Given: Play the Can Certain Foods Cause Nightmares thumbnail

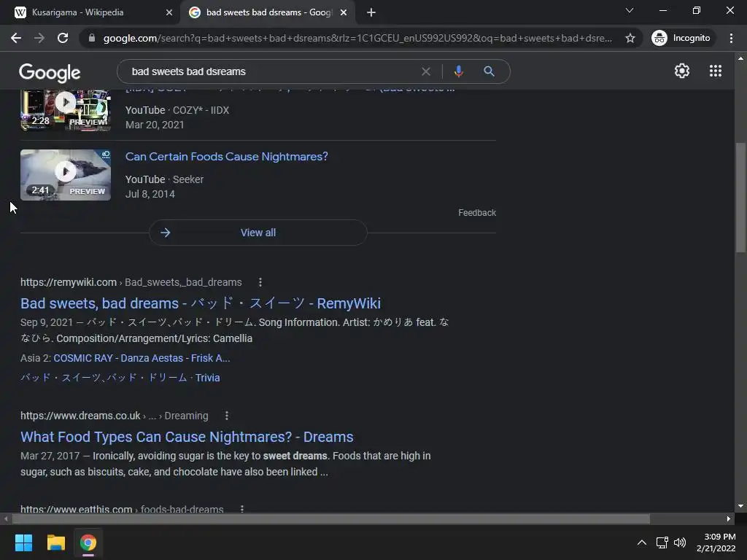Looking at the screenshot, I should coord(66,175).
